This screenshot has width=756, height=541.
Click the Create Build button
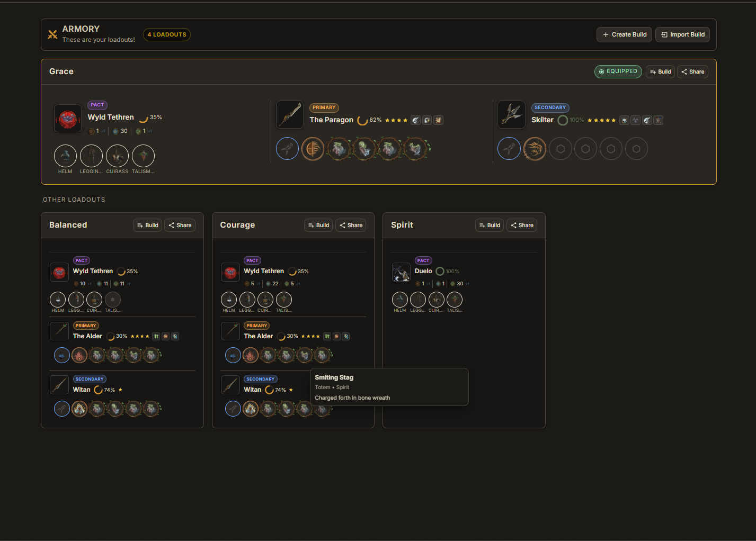click(x=624, y=34)
